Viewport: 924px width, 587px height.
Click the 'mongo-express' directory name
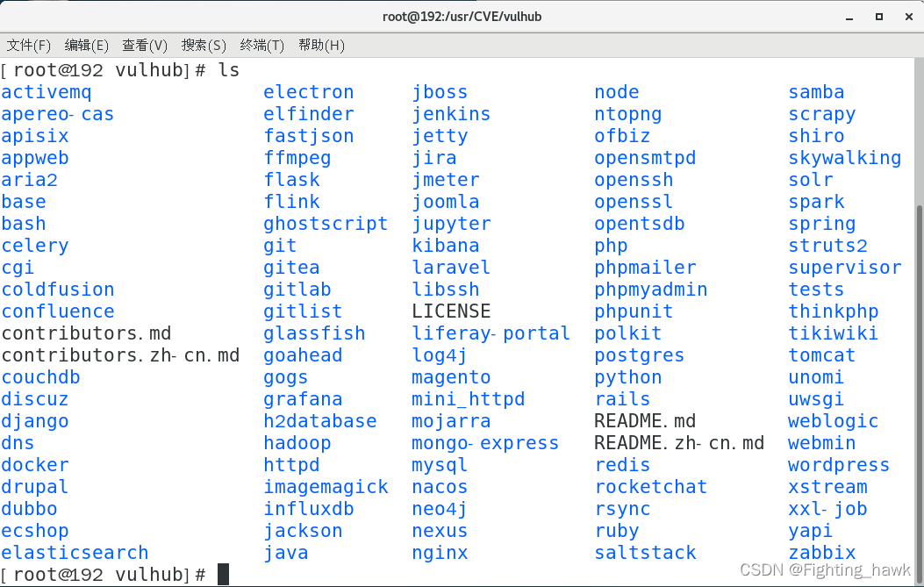[485, 443]
